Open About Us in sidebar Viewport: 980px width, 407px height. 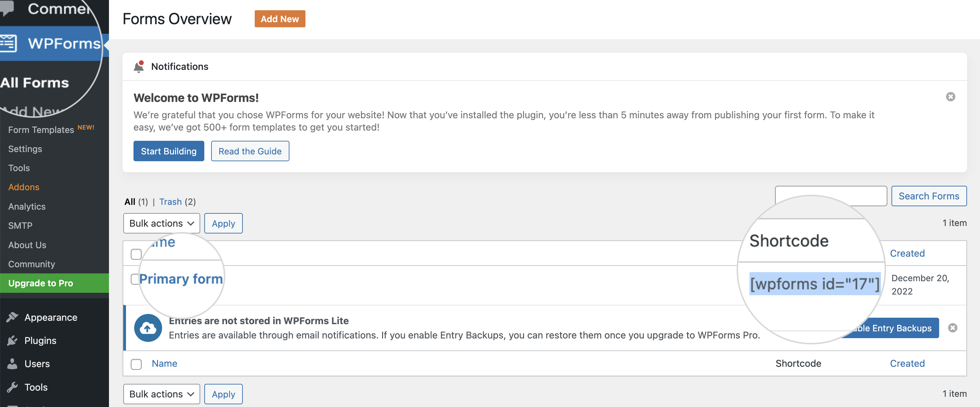coord(27,245)
